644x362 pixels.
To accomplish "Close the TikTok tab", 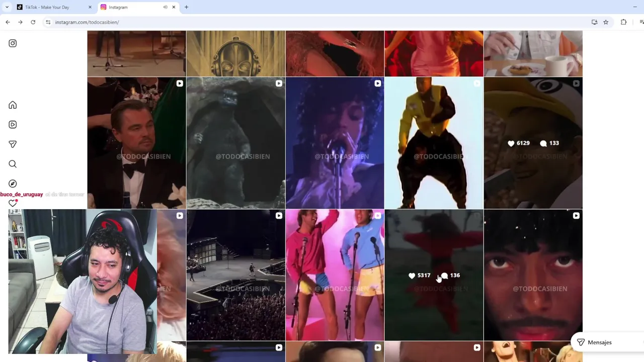I will tap(90, 7).
